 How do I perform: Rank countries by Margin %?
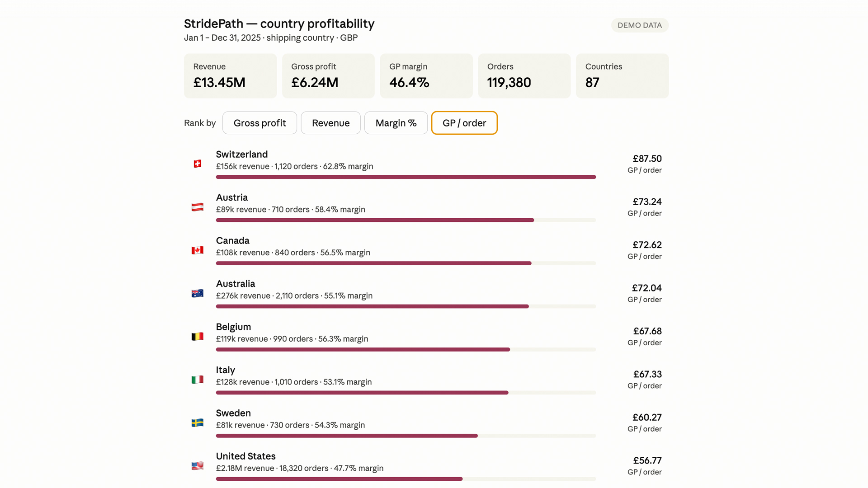coord(396,123)
